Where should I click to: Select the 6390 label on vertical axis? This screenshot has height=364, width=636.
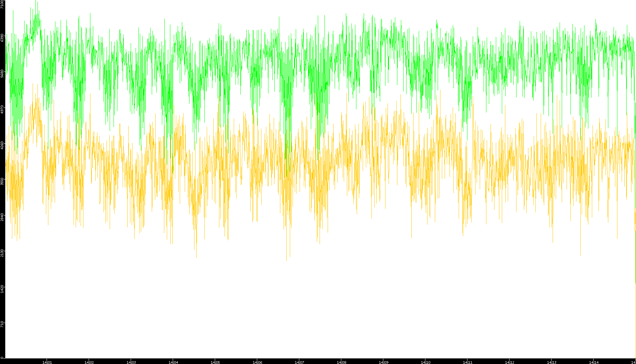(x=2, y=38)
